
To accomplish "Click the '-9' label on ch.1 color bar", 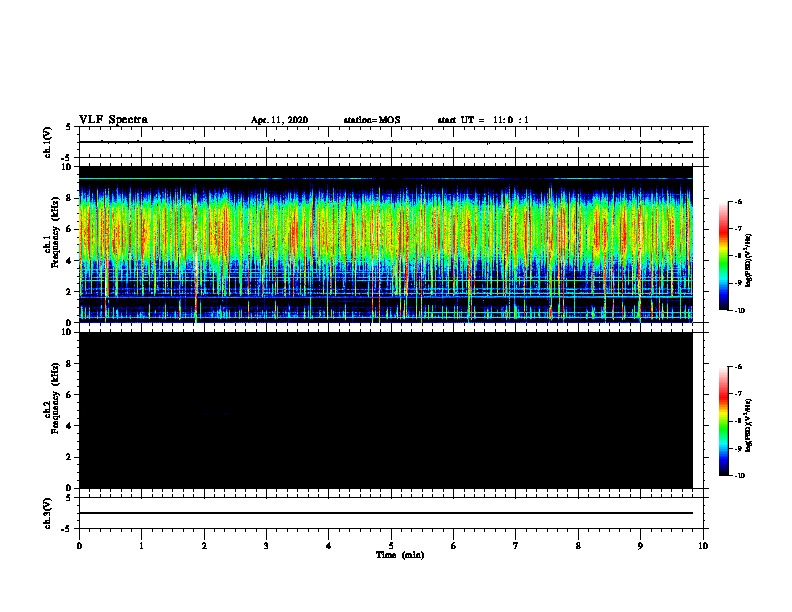I will coord(738,283).
